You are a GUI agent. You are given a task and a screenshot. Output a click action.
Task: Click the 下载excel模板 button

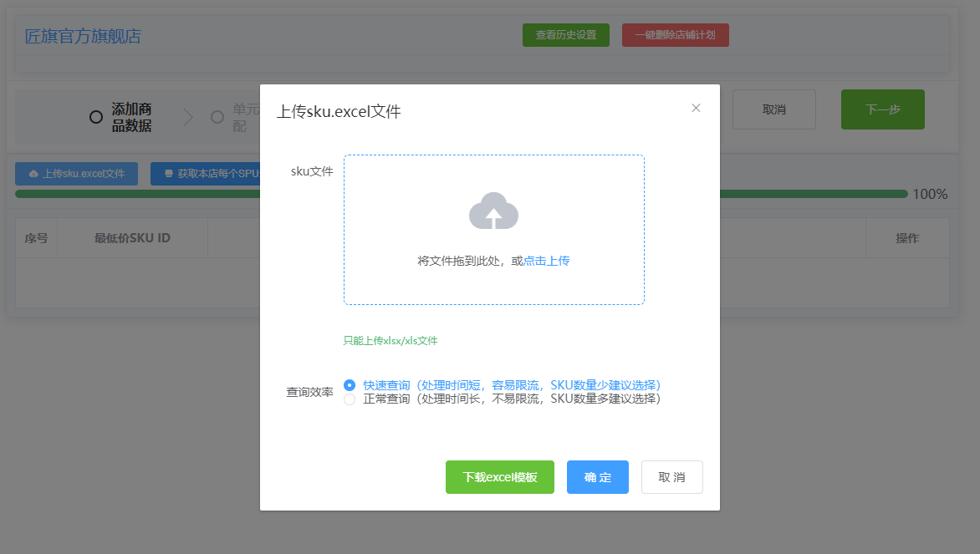click(500, 477)
